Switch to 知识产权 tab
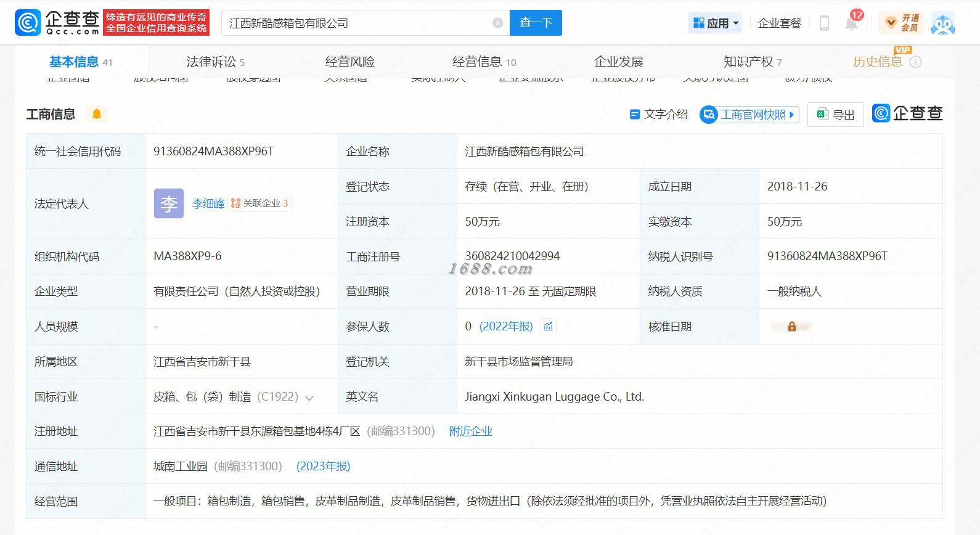This screenshot has width=980, height=535. tap(753, 62)
